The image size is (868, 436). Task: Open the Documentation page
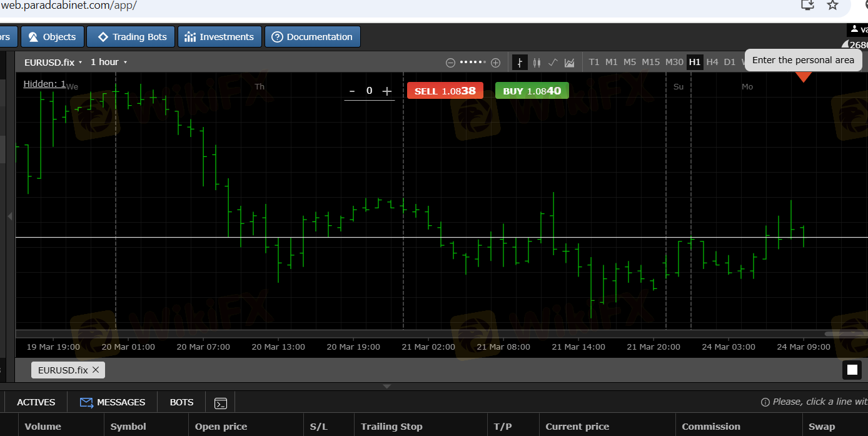point(313,37)
